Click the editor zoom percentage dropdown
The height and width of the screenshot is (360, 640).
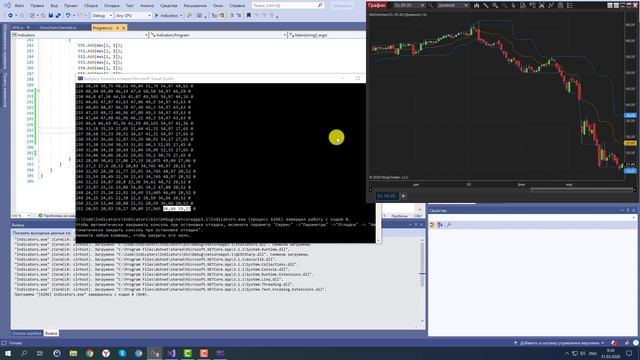[x=21, y=216]
